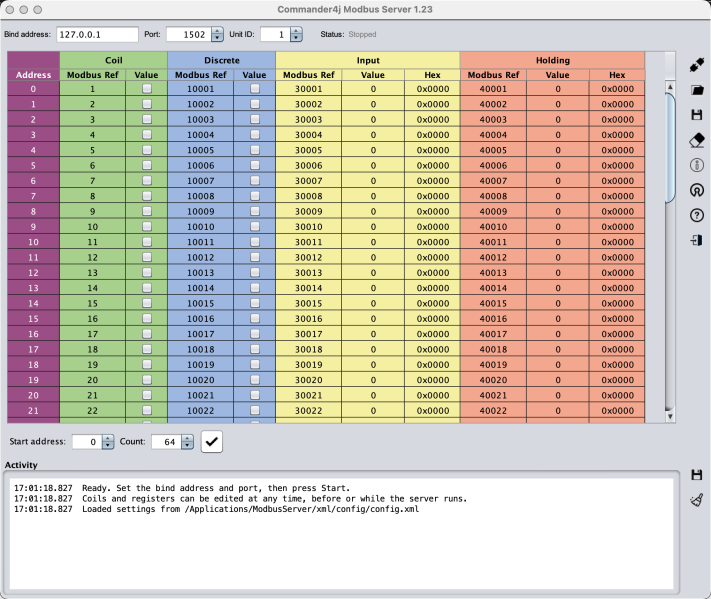Screen dimensions: 711x599
Task: Click the Holding Hex column header
Action: coord(617,75)
